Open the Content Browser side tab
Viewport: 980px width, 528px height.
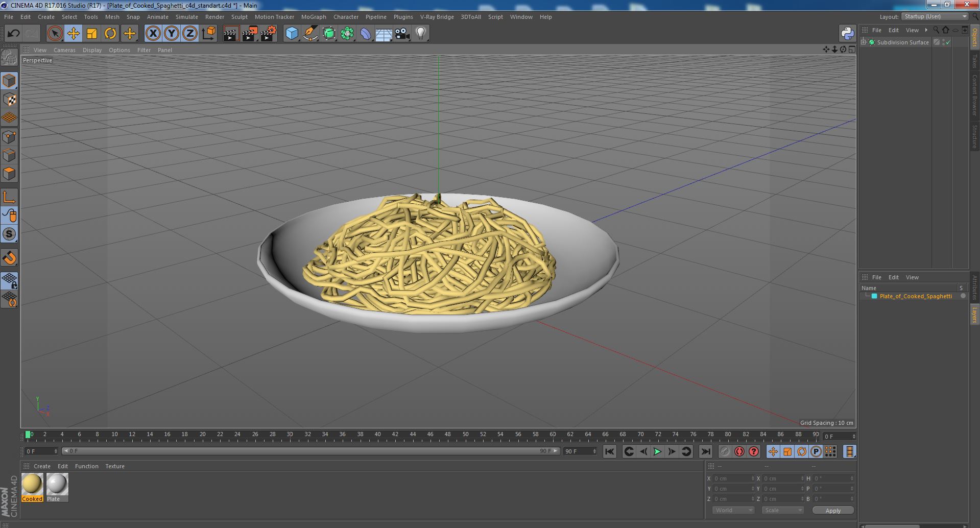tap(974, 95)
